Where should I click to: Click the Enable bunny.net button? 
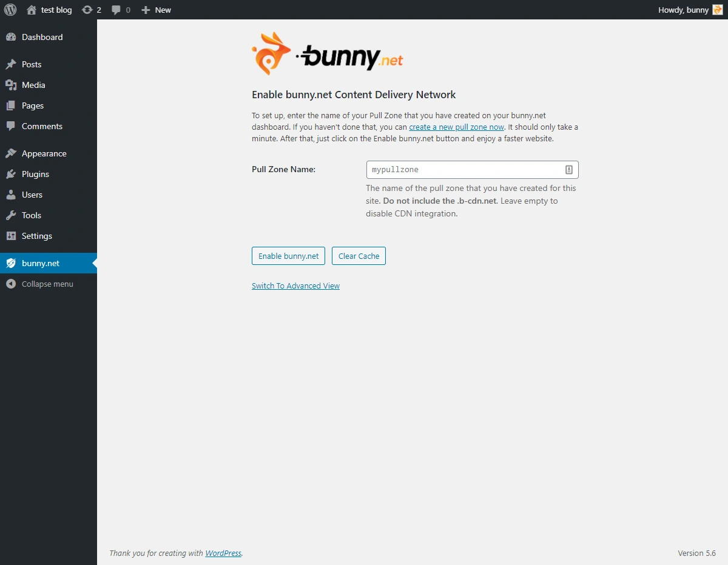click(x=289, y=256)
